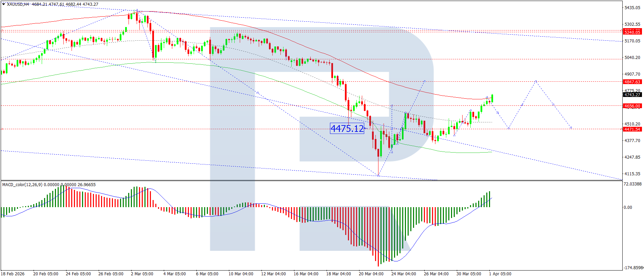Click the 18 Feb 2026 date label
Screen dimensions: 644x278
13,274
